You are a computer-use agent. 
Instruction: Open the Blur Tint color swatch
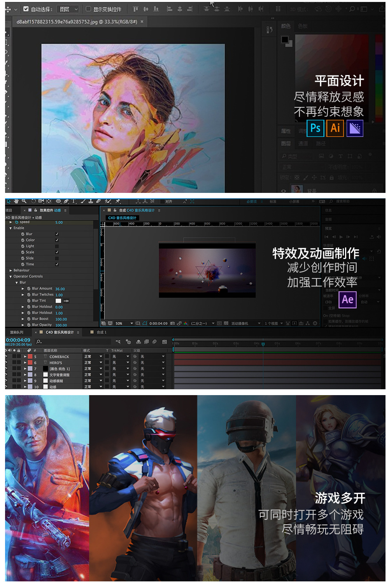click(x=58, y=301)
